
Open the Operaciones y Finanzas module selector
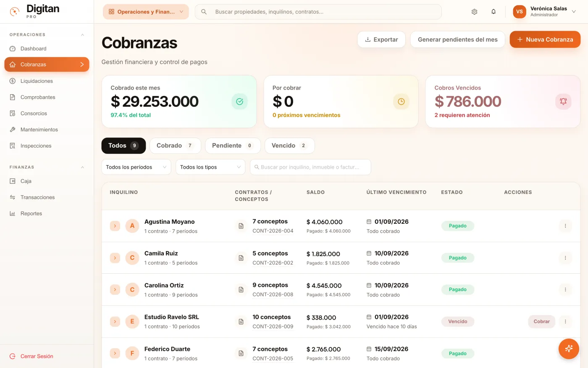[146, 12]
